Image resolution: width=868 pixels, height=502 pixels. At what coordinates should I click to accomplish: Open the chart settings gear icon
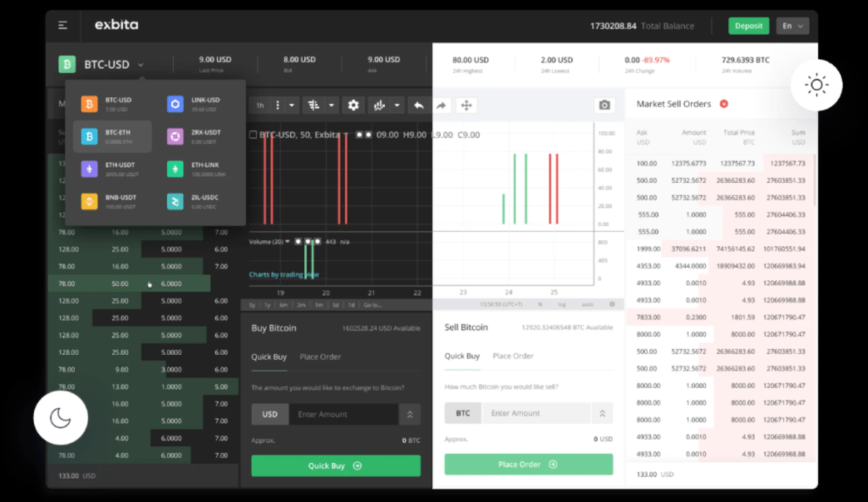[x=353, y=105]
